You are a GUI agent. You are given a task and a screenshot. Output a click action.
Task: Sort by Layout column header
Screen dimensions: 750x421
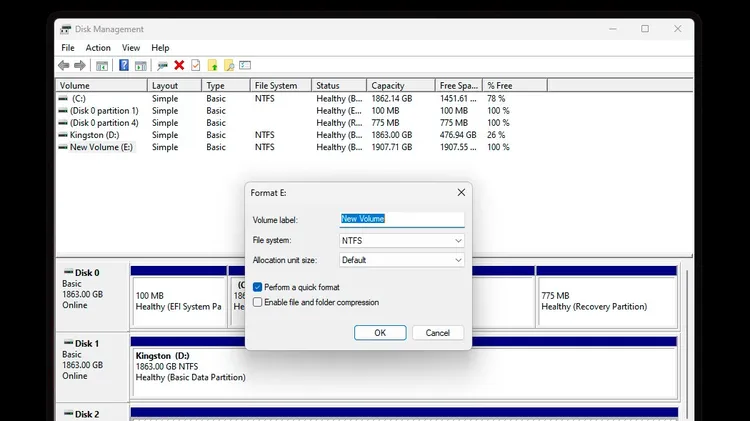(175, 86)
